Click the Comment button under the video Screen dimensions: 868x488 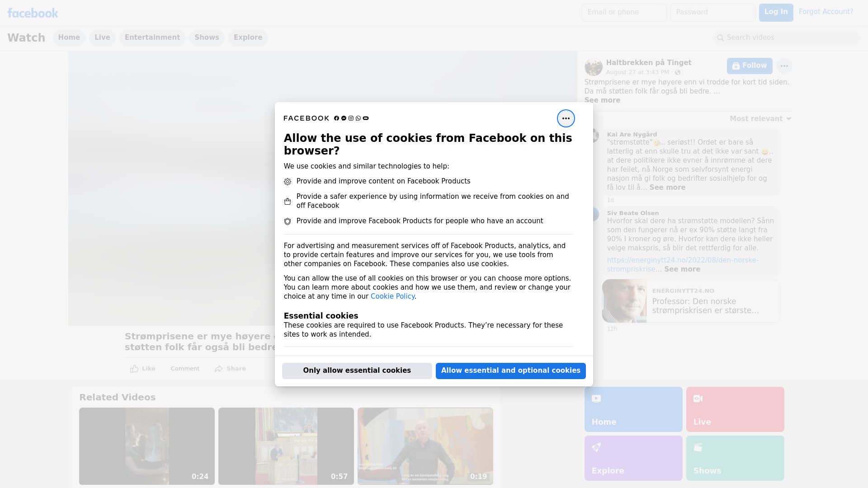[x=185, y=369]
